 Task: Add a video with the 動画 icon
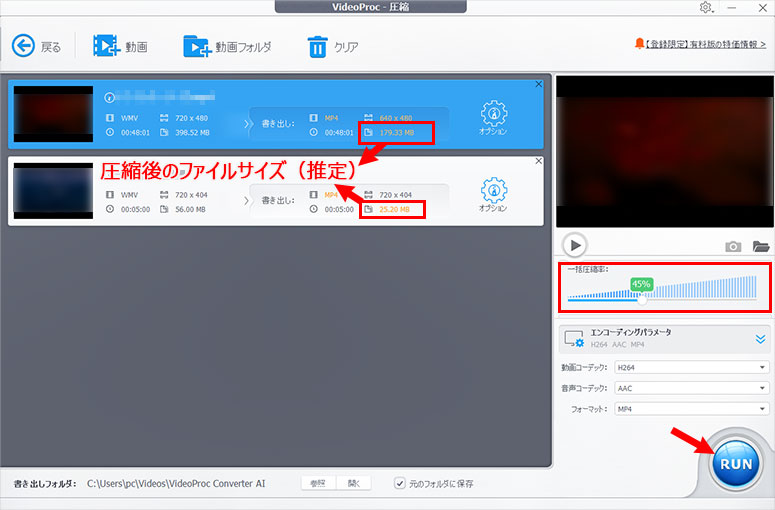click(105, 46)
